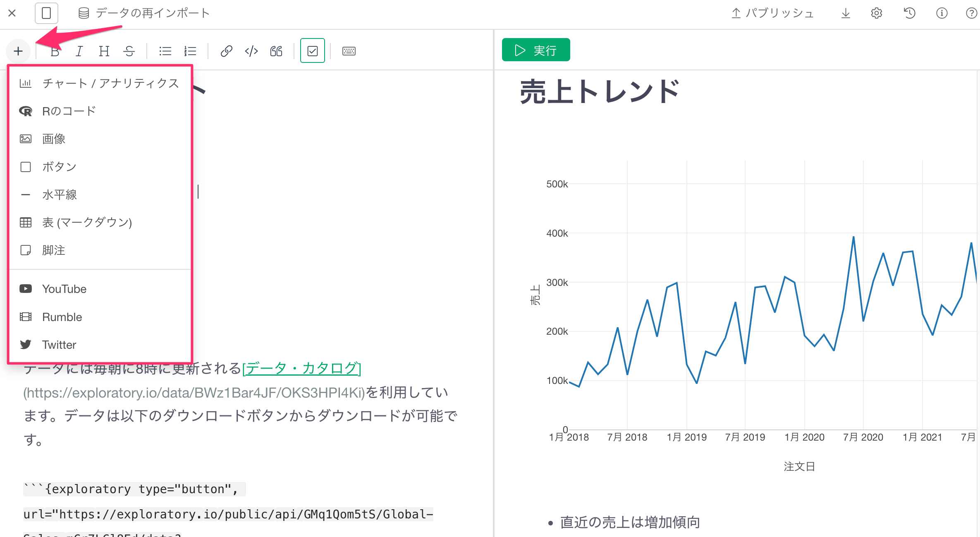This screenshot has width=980, height=537.
Task: Toggle the preview checkbox icon
Action: coord(313,51)
